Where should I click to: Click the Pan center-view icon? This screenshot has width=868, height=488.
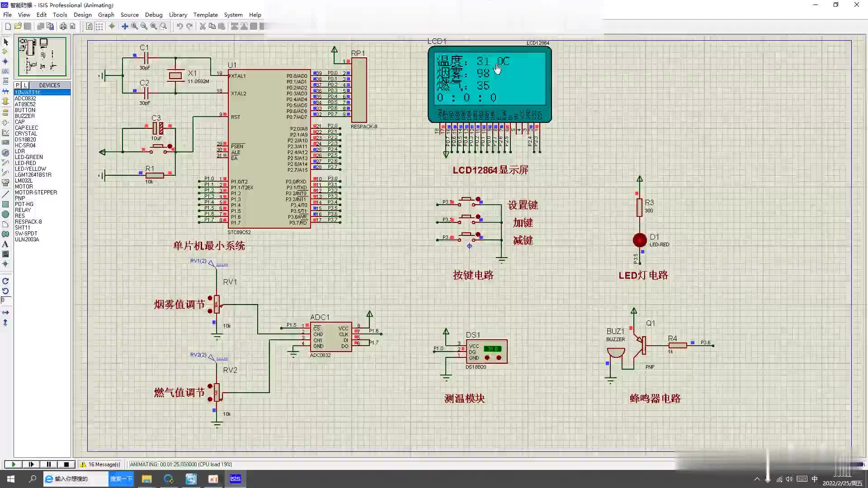click(125, 26)
